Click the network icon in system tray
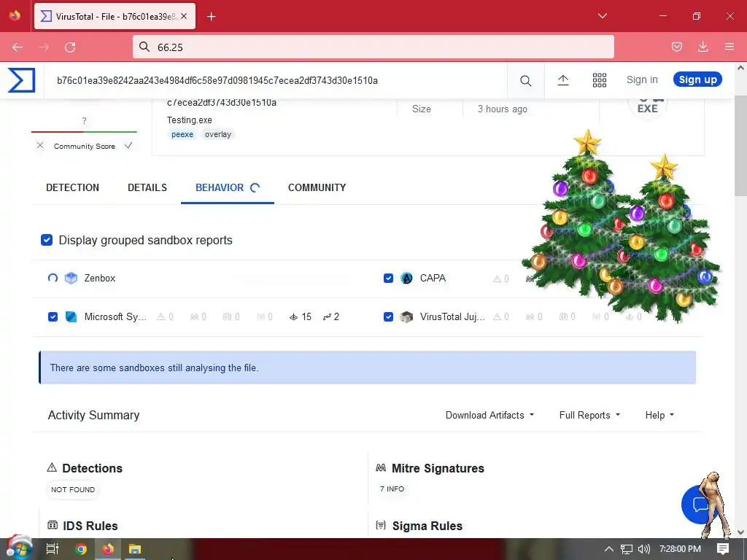The width and height of the screenshot is (747, 560). 627,549
